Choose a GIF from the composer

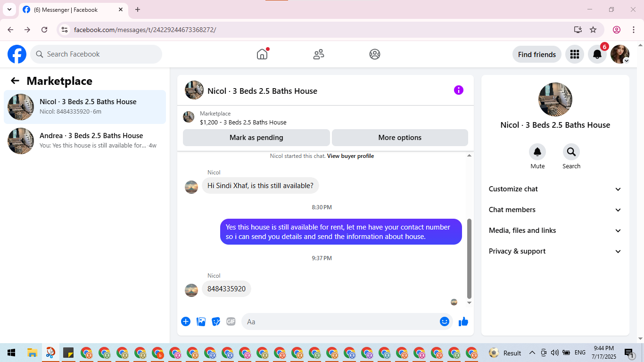tap(231, 321)
